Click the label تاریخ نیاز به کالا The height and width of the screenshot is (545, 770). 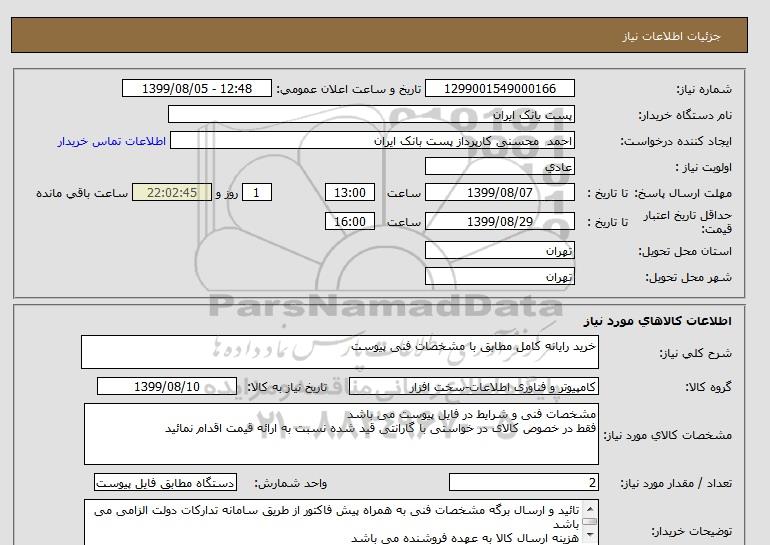coord(287,387)
